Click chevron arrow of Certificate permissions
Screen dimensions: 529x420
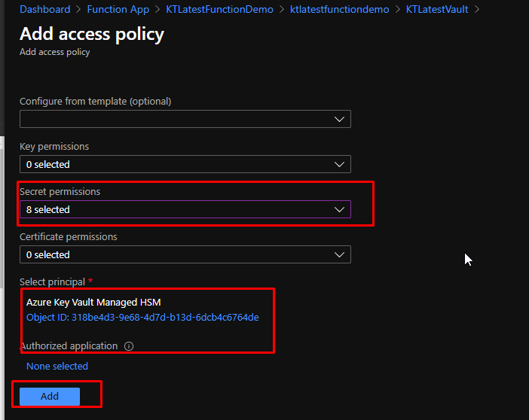point(339,255)
